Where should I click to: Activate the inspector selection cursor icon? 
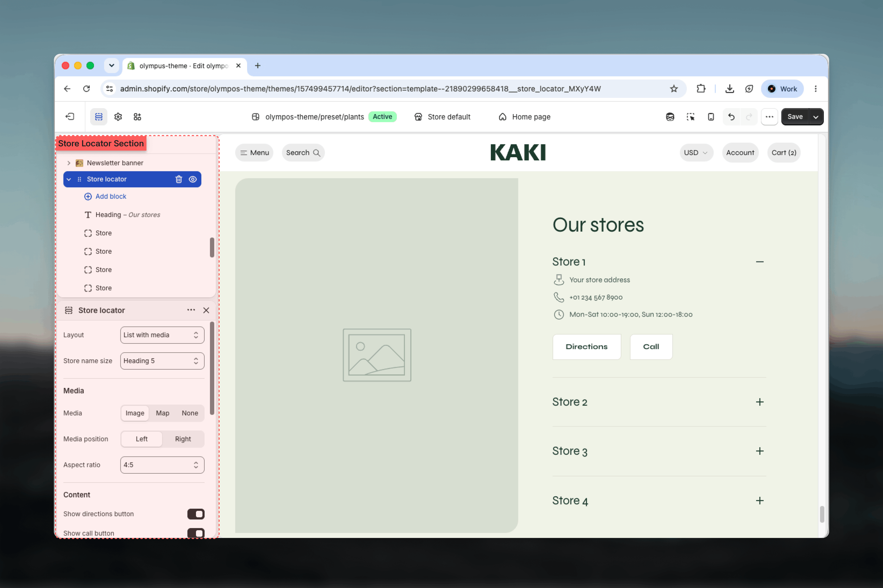point(691,117)
